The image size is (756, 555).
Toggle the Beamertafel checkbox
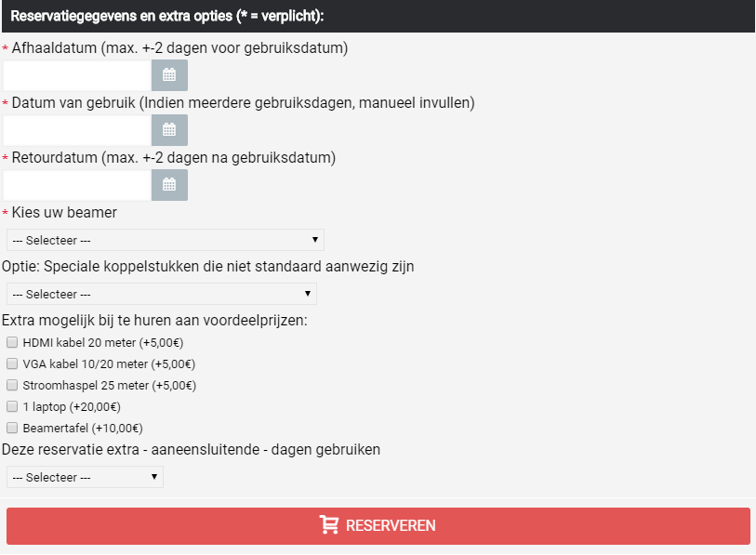tap(12, 428)
